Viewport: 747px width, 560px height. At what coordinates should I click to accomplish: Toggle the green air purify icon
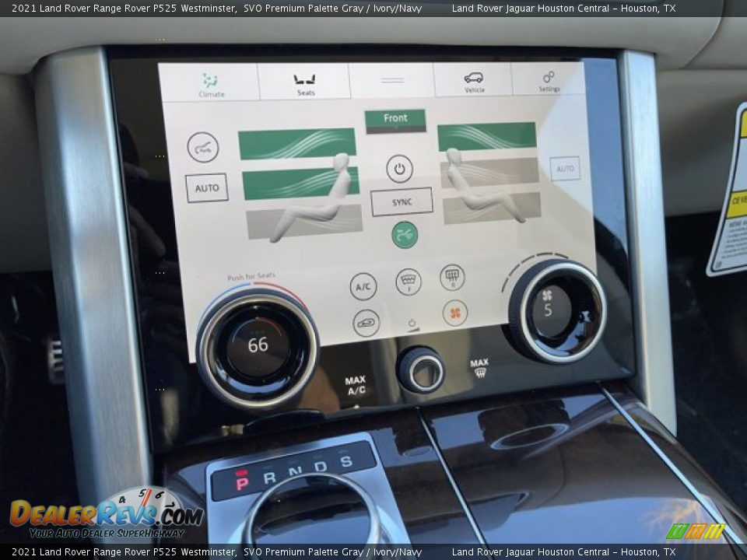(x=405, y=235)
